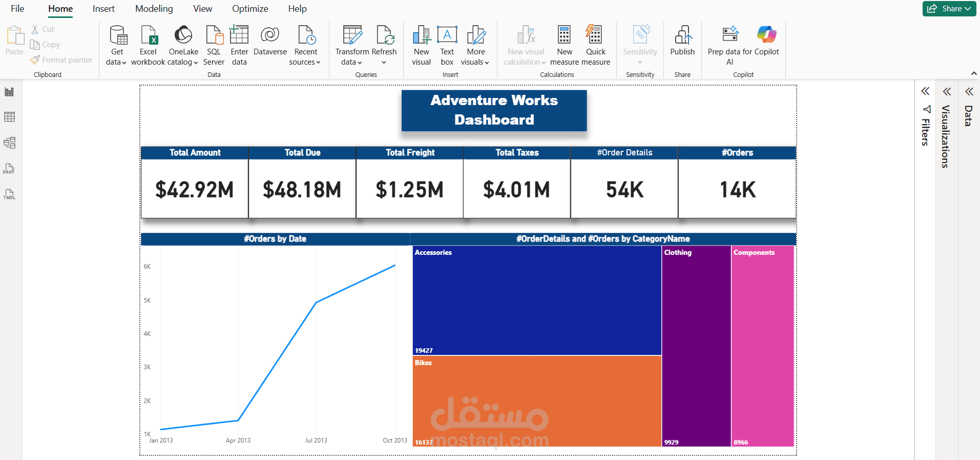Switch to the Optimize tab
Viewport: 980px width, 460px height.
pos(250,9)
